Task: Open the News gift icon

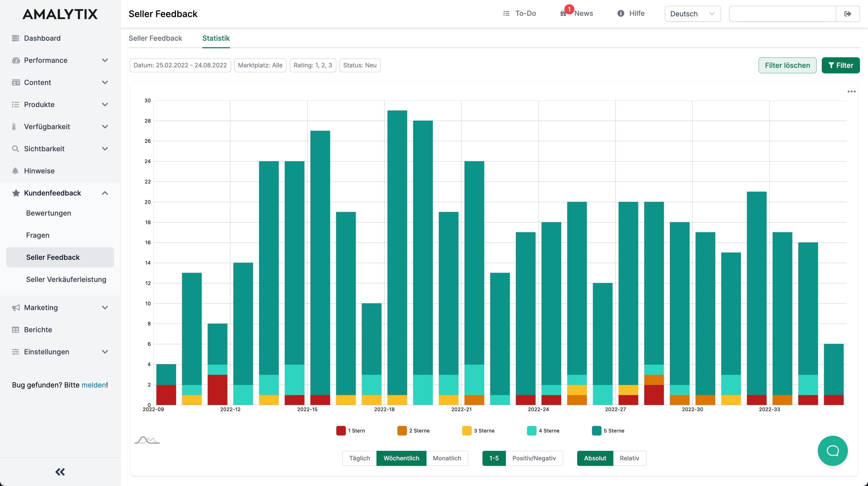Action: 563,14
